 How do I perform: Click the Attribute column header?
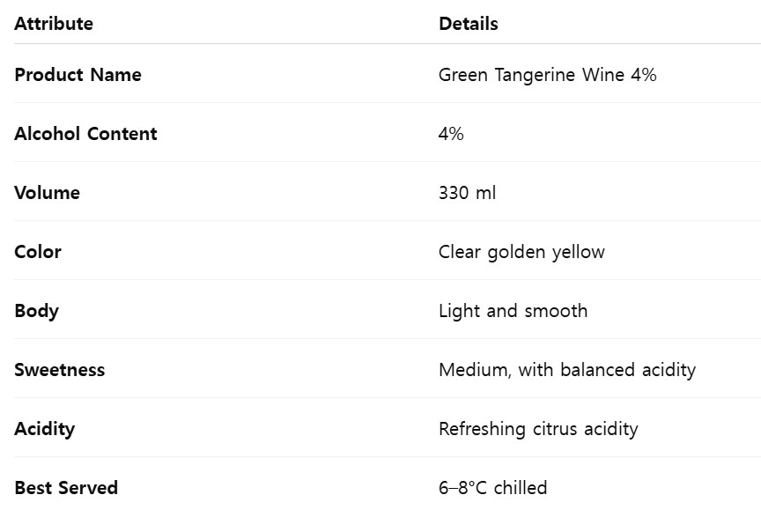pos(54,24)
